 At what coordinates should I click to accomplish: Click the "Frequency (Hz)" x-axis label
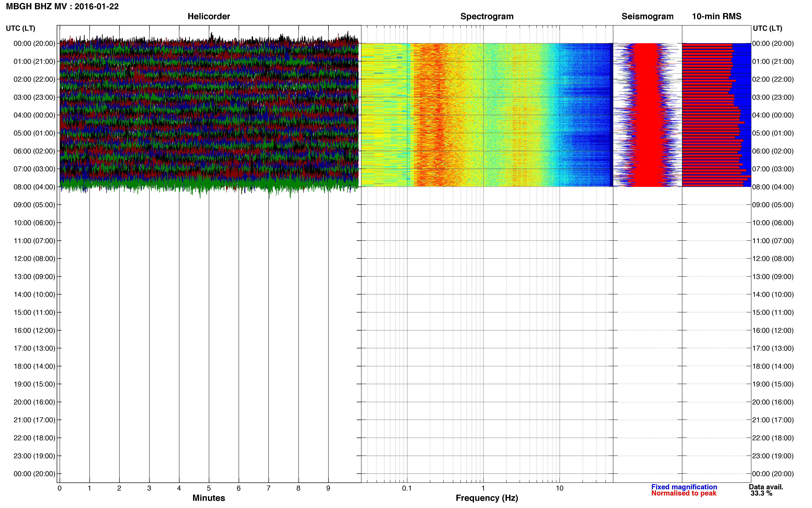click(487, 498)
